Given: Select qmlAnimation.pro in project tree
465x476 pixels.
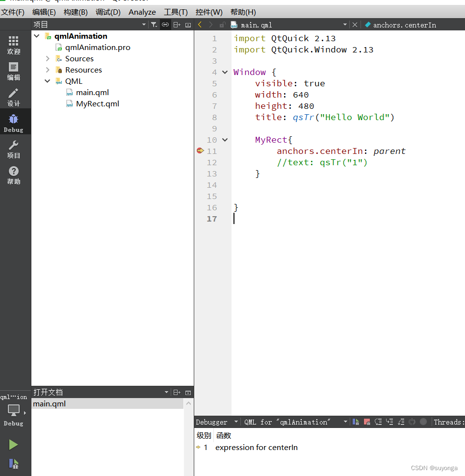Looking at the screenshot, I should pyautogui.click(x=98, y=48).
